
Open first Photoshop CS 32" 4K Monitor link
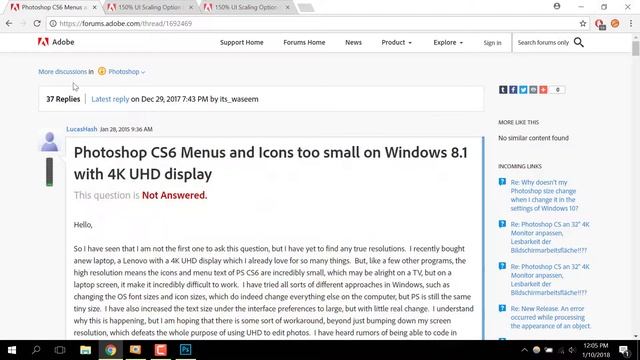550,237
